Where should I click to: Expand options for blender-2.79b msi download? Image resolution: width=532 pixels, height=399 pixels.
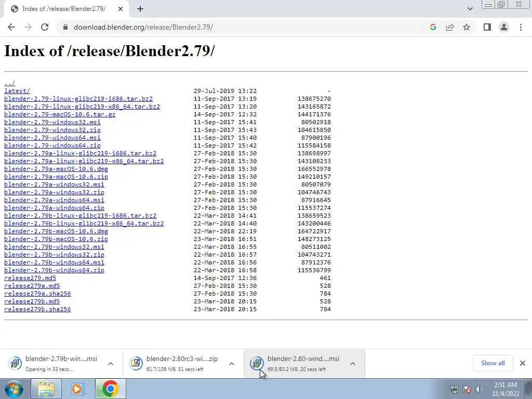tap(111, 364)
